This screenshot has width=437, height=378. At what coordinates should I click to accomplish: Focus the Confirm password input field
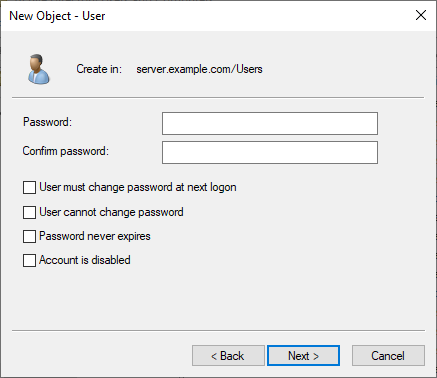[270, 152]
